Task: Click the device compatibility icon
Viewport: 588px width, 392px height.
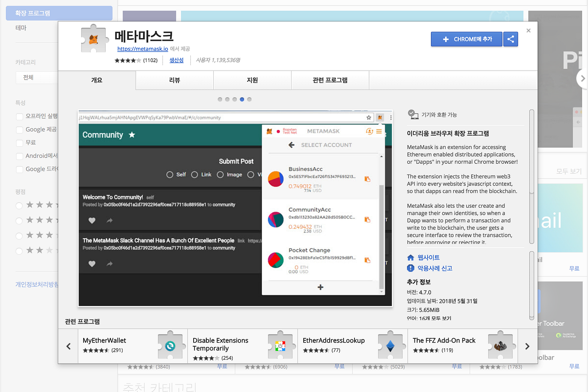Action: coord(413,114)
